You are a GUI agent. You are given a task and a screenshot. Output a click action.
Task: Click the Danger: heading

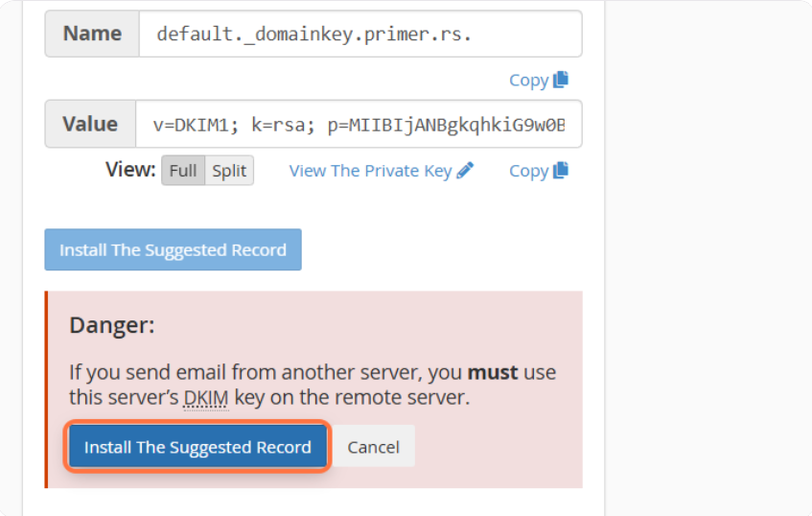coord(111,326)
